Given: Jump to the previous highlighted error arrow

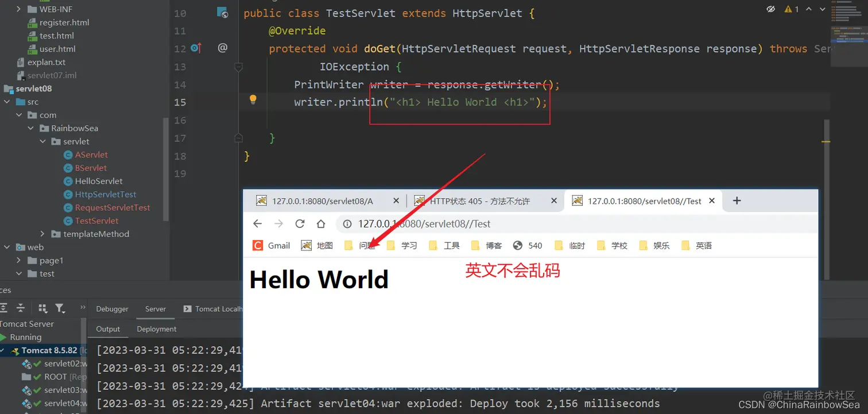Looking at the screenshot, I should pyautogui.click(x=809, y=9).
